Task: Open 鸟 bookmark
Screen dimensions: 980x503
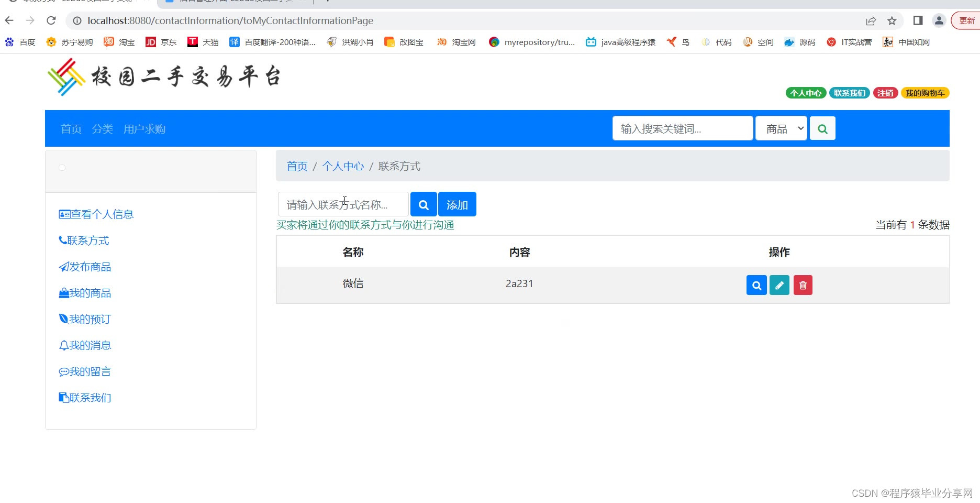Action: (678, 42)
